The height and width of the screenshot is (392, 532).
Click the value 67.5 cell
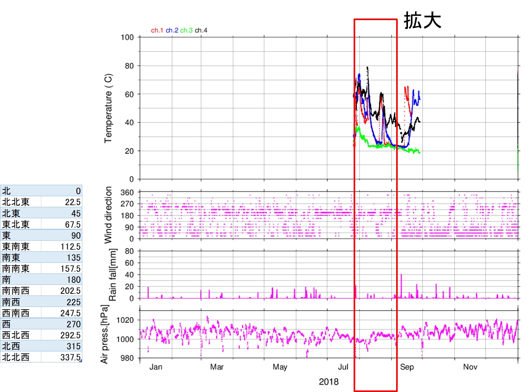point(62,224)
